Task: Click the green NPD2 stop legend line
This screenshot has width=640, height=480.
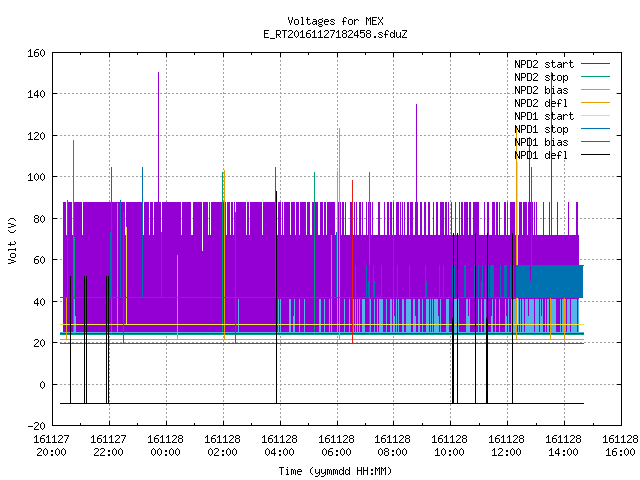Action: [x=595, y=76]
